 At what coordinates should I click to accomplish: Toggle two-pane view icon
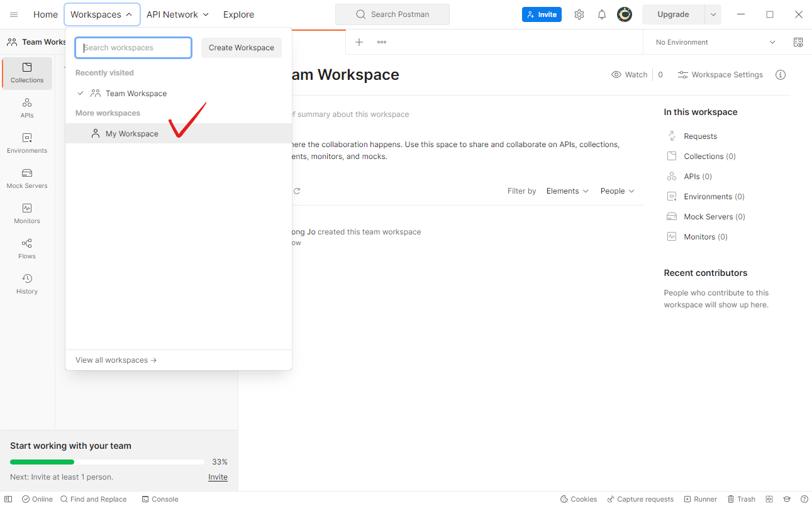click(769, 499)
